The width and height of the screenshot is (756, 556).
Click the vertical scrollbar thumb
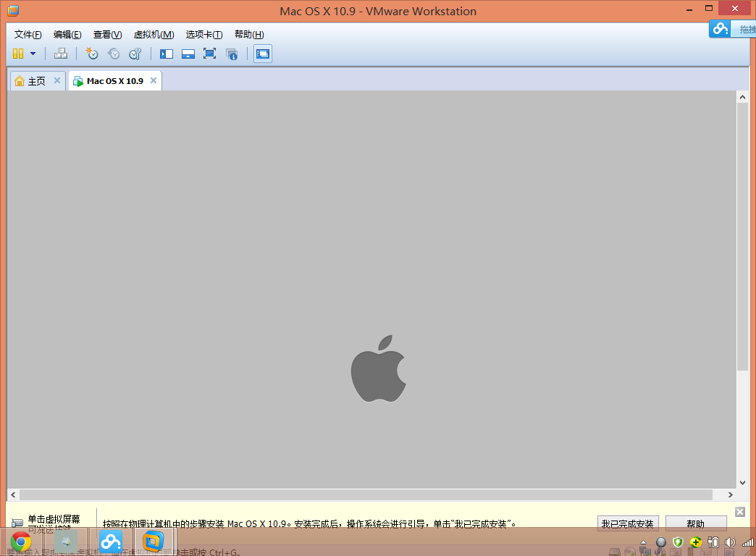(x=742, y=236)
